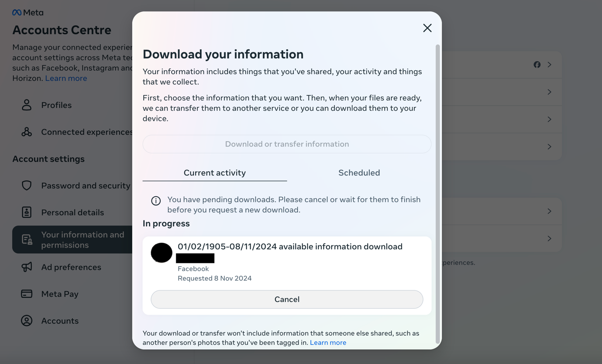
Task: Open Learn more link in dialog footer
Action: tap(328, 343)
